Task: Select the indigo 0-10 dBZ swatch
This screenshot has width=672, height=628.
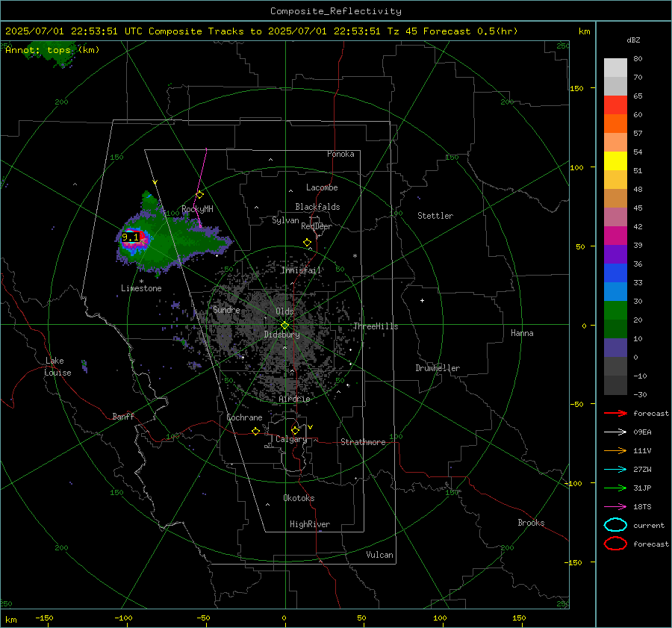Action: [x=615, y=348]
